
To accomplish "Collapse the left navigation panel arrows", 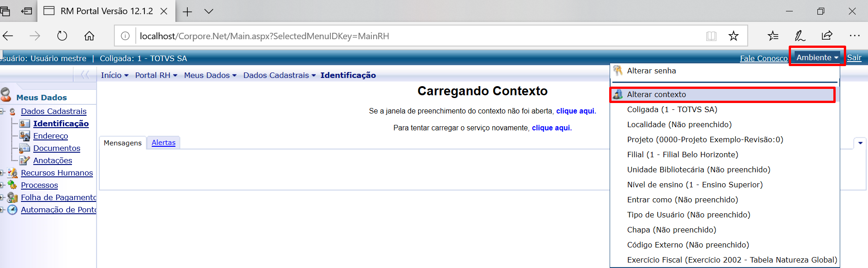I will pos(85,75).
